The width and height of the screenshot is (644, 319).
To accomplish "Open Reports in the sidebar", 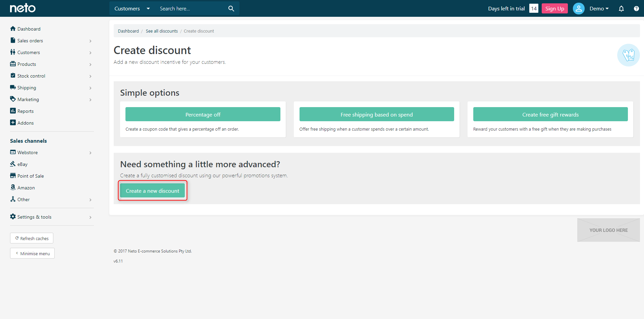I will point(25,111).
